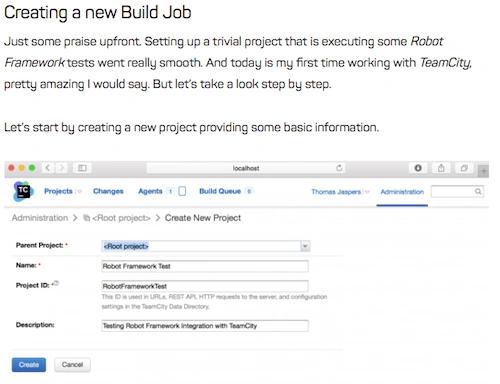Open the Projects dropdown arrow
The width and height of the screenshot is (500, 384).
(79, 191)
